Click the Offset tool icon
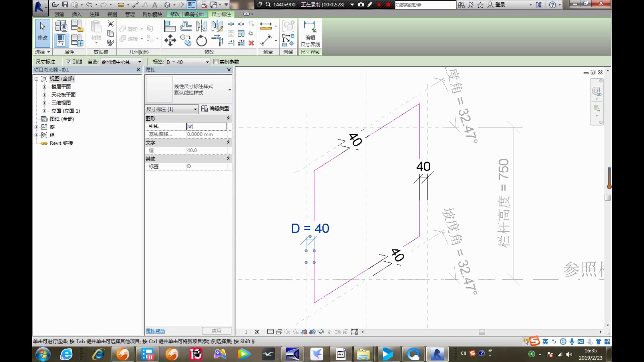 185,26
